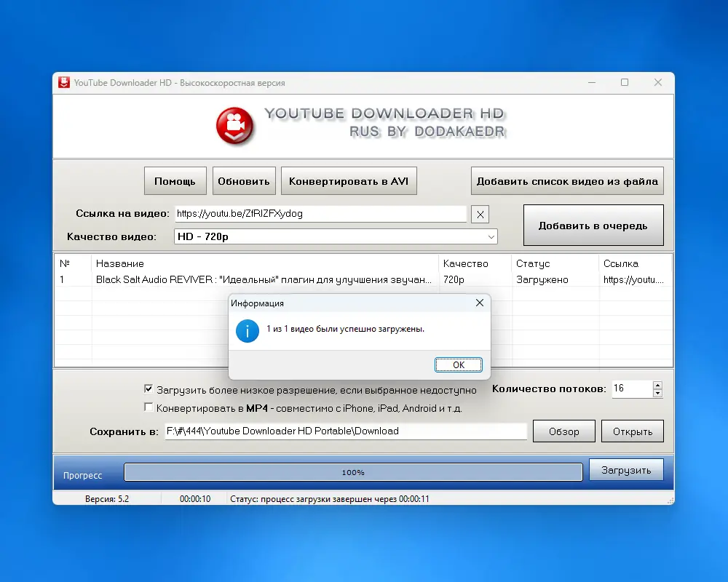Click the Название column header

point(265,263)
